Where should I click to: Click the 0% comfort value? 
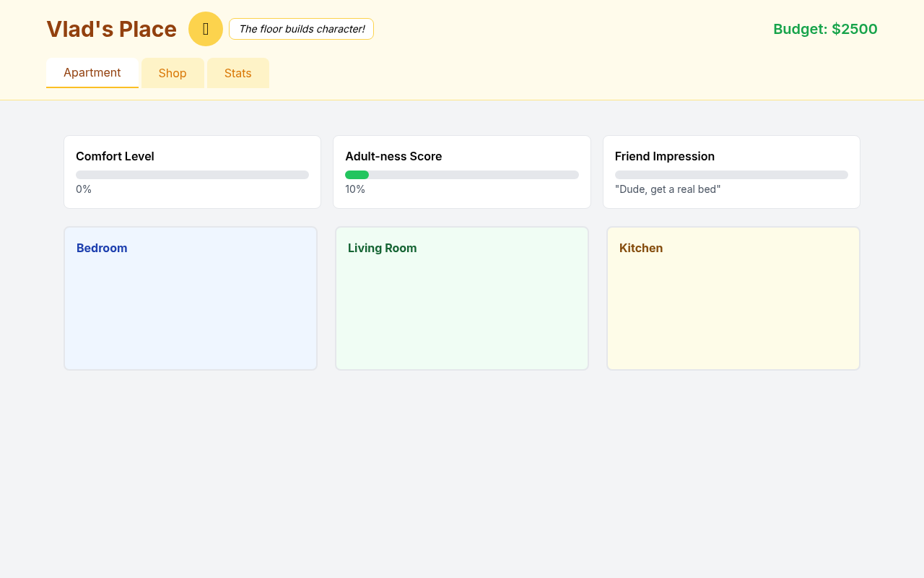(84, 189)
